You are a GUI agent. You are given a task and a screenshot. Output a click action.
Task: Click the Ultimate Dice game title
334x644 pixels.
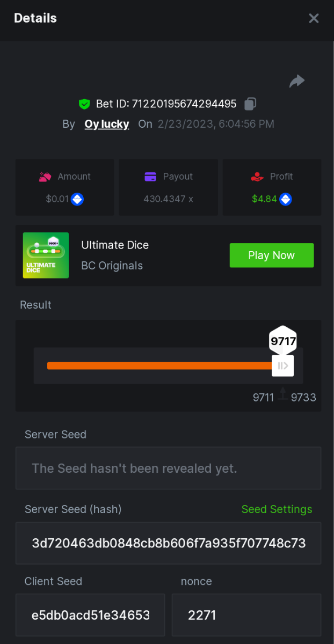[115, 245]
